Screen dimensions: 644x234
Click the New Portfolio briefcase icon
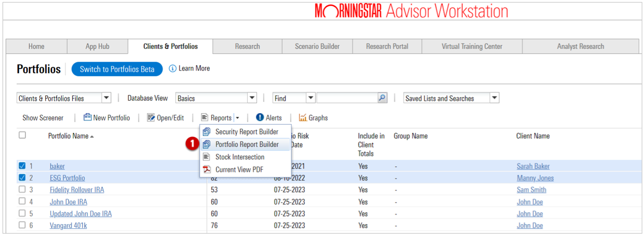tap(87, 118)
